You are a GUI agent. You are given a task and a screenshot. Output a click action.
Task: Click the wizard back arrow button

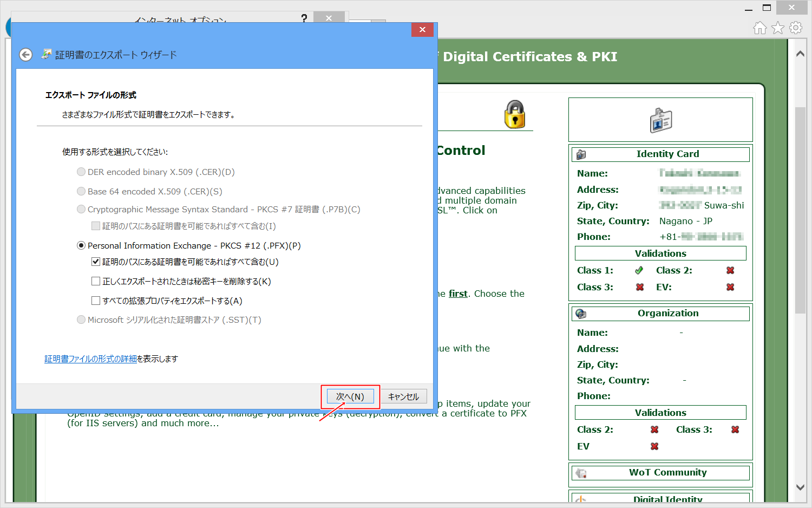[x=25, y=55]
